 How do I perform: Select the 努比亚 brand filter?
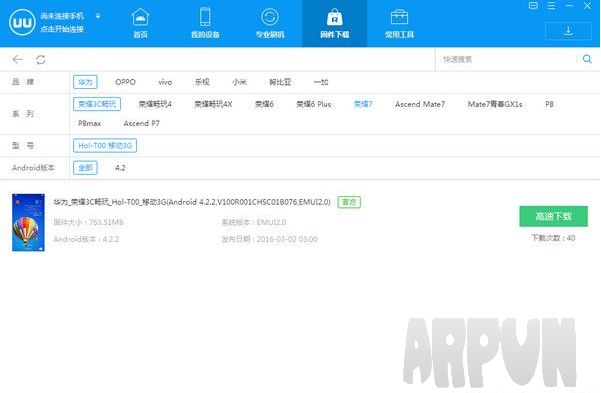coord(280,82)
